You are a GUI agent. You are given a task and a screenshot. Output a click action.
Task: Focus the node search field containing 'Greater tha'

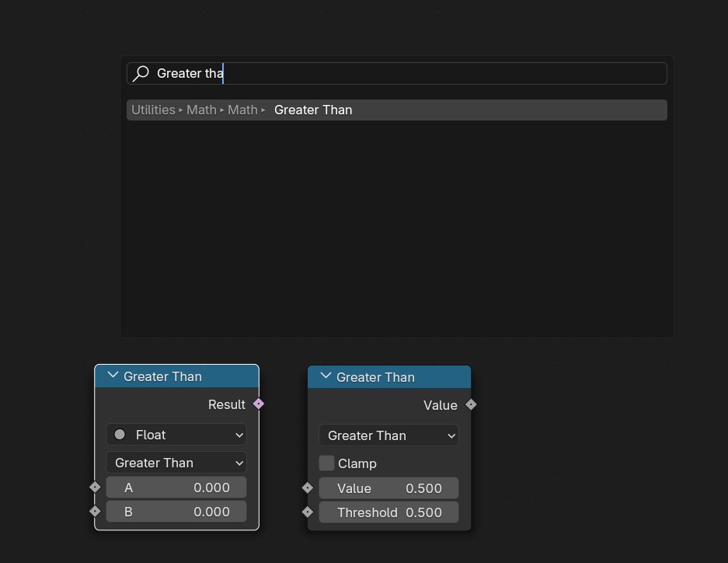point(397,73)
